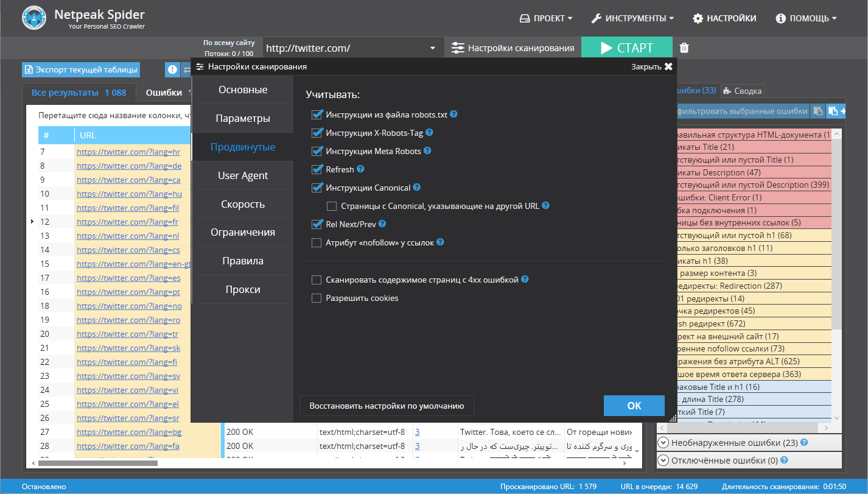Open help icon for pages with Canonical
The image size is (868, 494).
546,206
